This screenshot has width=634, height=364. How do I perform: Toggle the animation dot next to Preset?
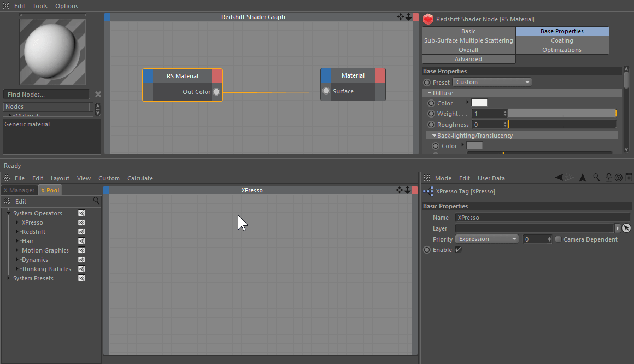pos(426,82)
